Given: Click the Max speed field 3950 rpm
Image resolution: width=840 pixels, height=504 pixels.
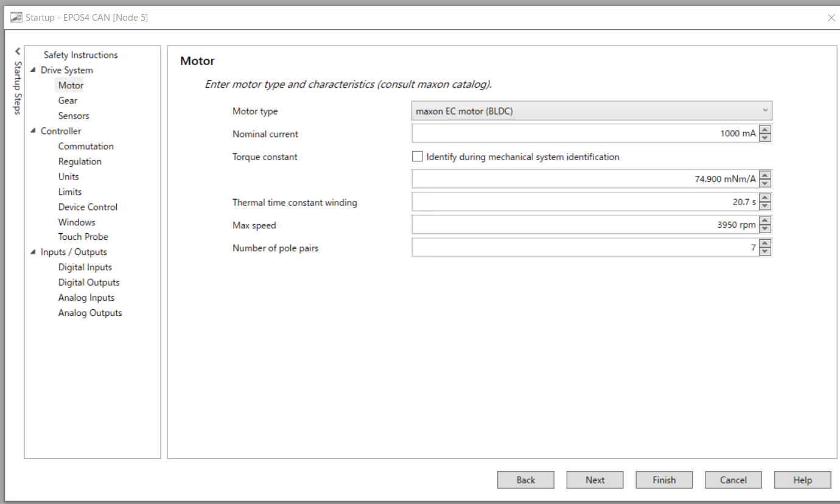Looking at the screenshot, I should coord(586,225).
